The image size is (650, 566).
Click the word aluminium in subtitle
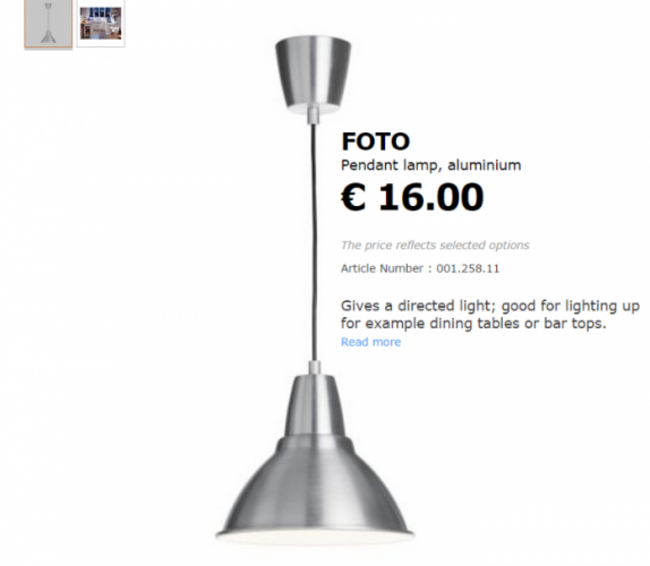484,165
